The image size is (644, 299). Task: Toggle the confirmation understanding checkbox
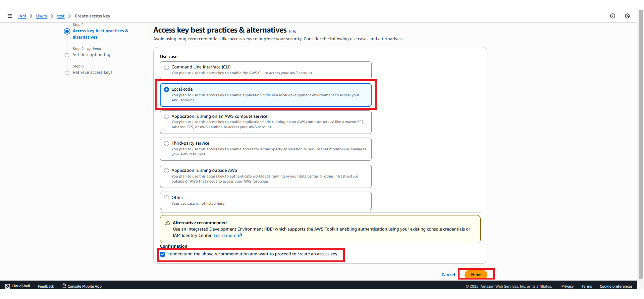(x=163, y=254)
